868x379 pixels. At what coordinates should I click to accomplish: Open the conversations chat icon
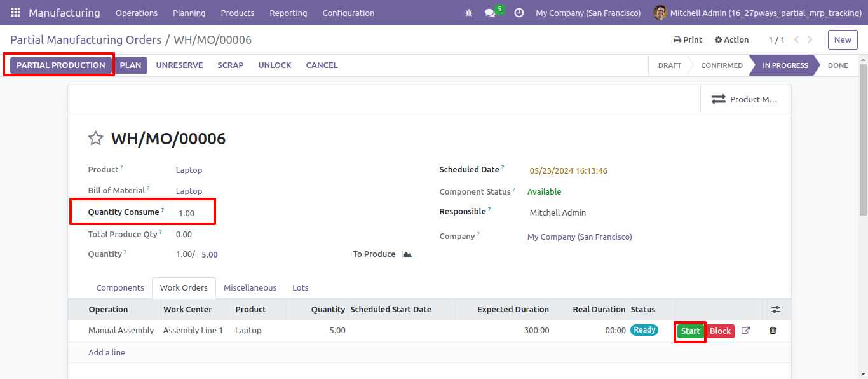pos(490,13)
